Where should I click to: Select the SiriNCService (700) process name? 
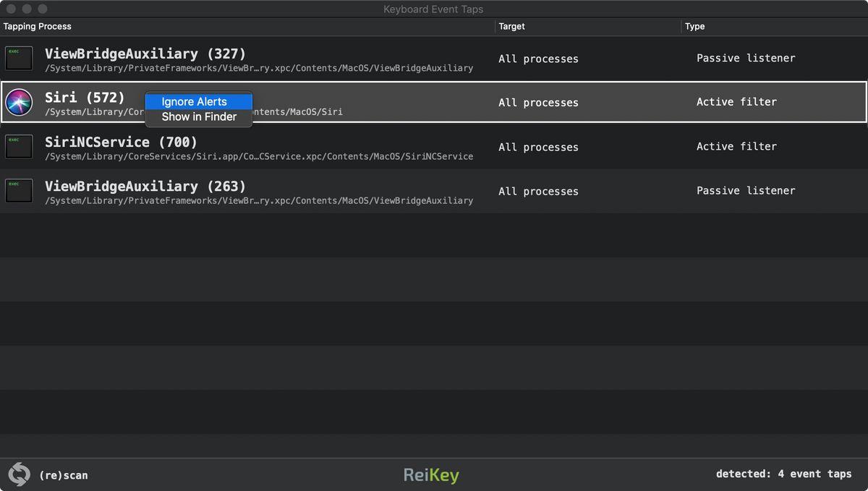121,142
